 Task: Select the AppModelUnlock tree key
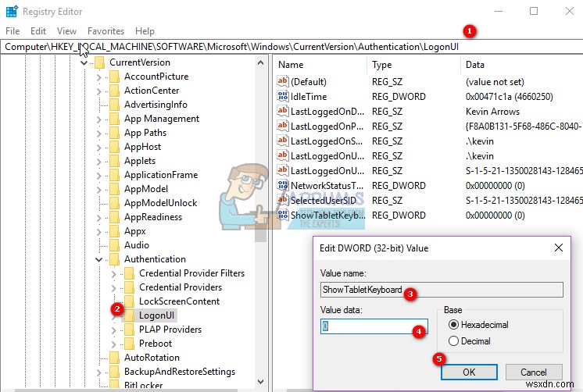pos(160,203)
